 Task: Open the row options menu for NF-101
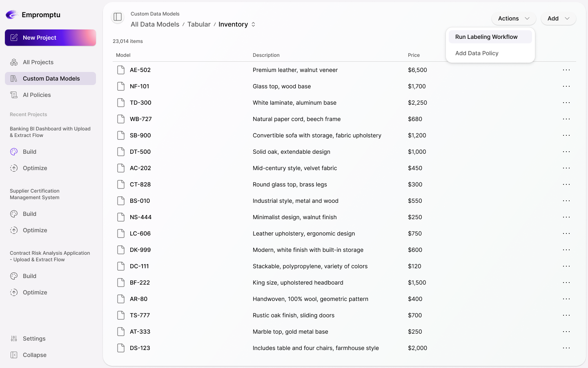(x=566, y=86)
